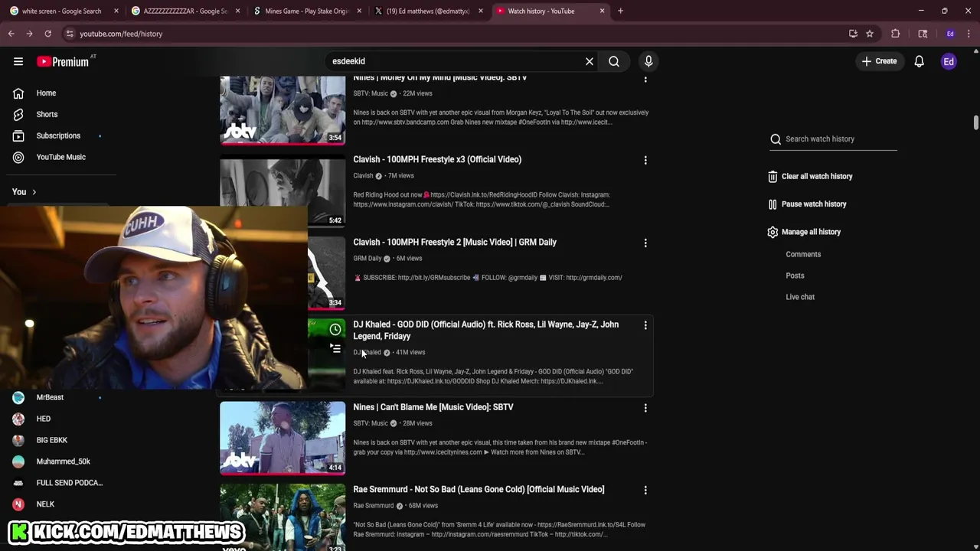980x551 pixels.
Task: Open Clavish 100MPH Freestyle x3 thumbnail
Action: coord(283,192)
